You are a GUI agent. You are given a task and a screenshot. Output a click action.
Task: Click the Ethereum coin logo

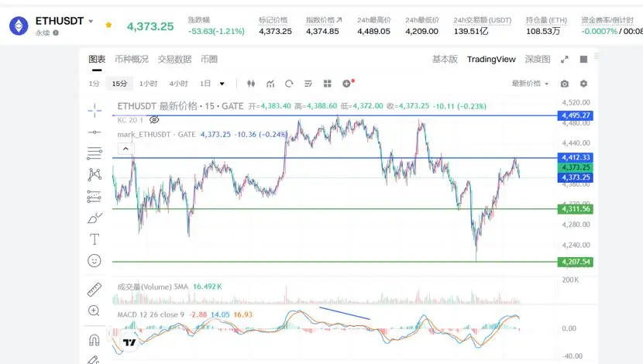coord(19,26)
